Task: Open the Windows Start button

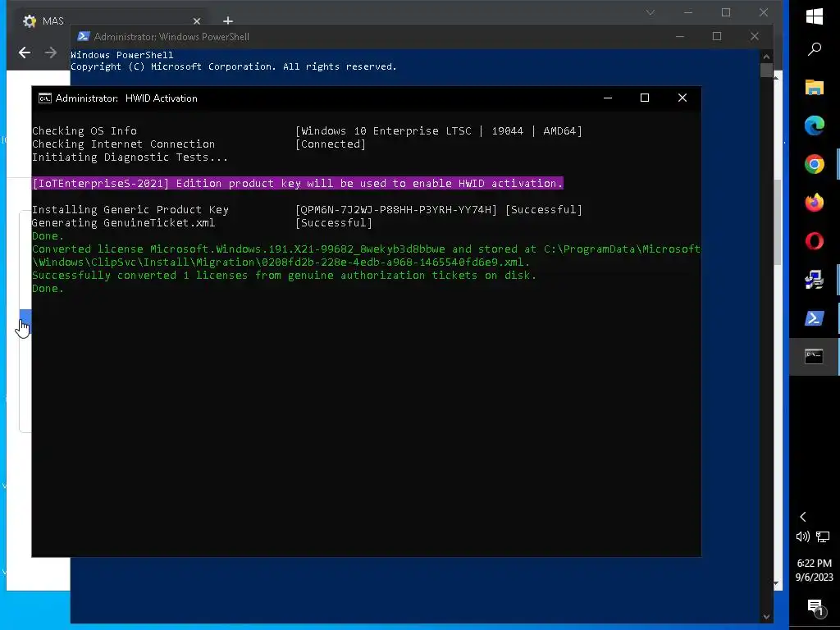Action: (815, 16)
